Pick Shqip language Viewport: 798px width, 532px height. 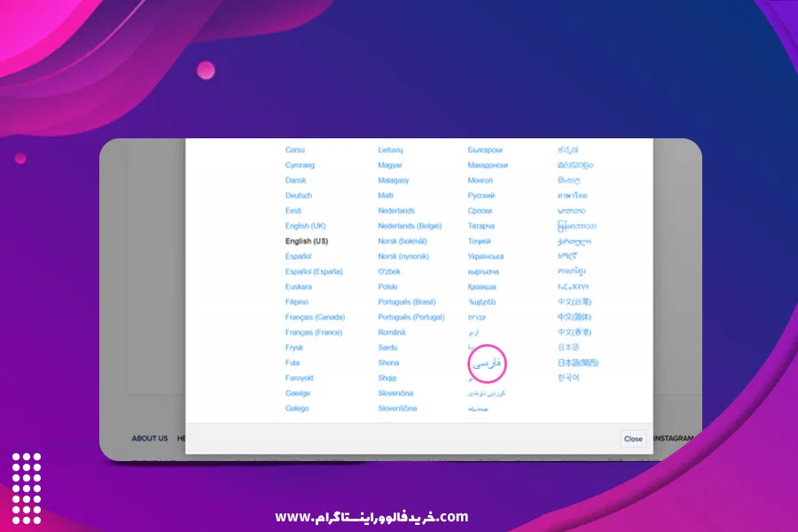[387, 379]
